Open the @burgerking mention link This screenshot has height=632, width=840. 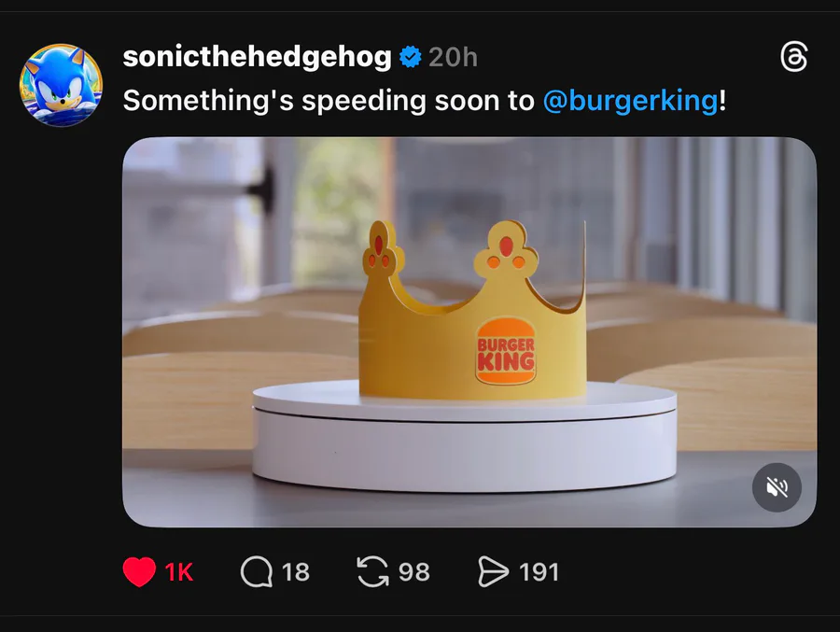(629, 100)
